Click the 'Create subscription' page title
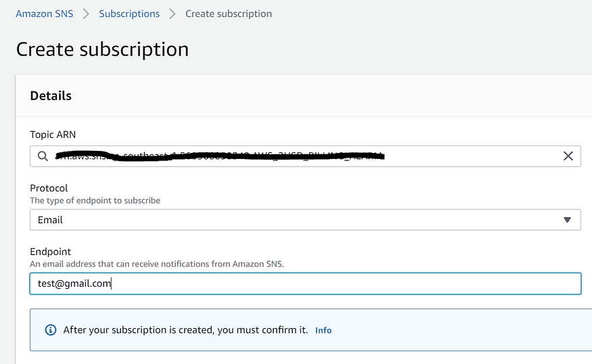 (102, 49)
